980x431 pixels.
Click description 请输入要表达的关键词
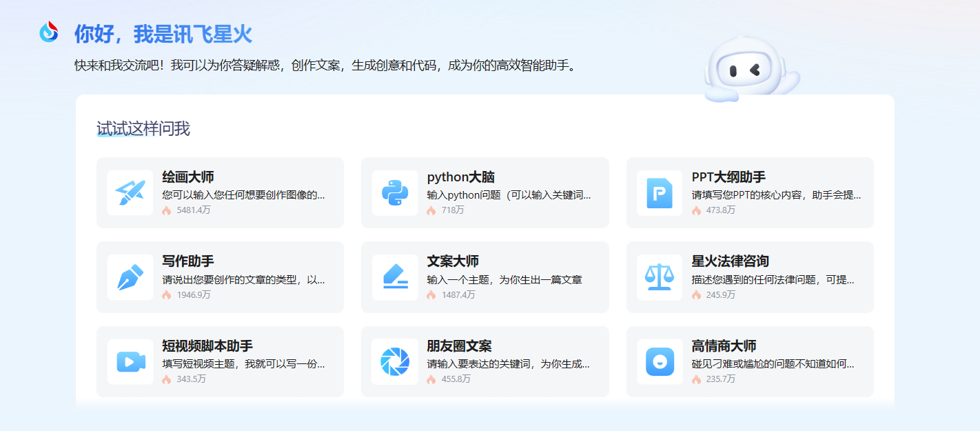click(508, 364)
